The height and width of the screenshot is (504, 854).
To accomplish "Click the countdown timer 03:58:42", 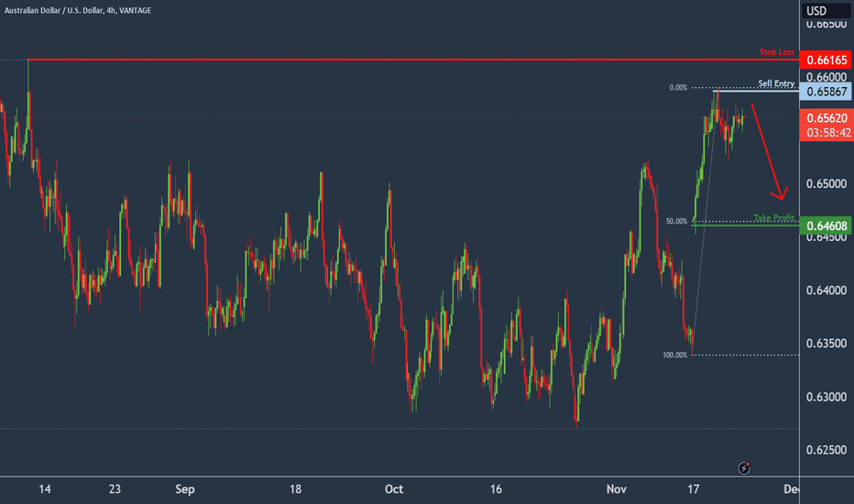I will (x=828, y=133).
